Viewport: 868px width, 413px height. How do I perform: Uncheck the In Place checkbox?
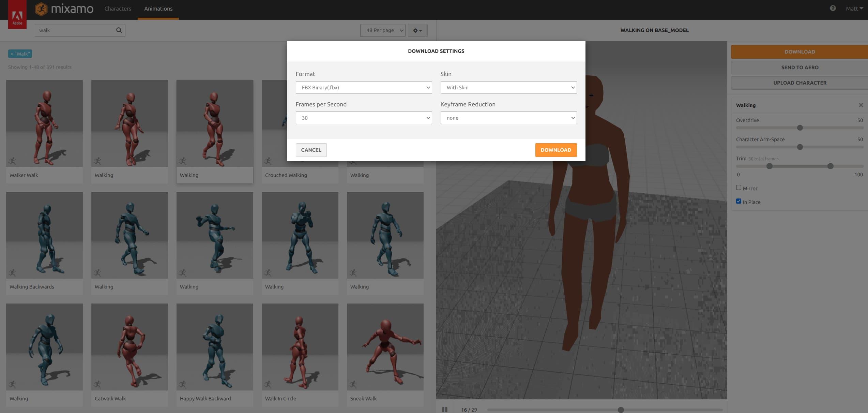point(738,201)
